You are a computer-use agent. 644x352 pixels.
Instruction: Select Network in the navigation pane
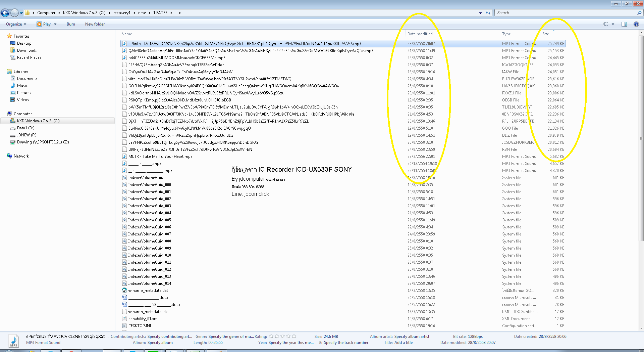(x=21, y=156)
